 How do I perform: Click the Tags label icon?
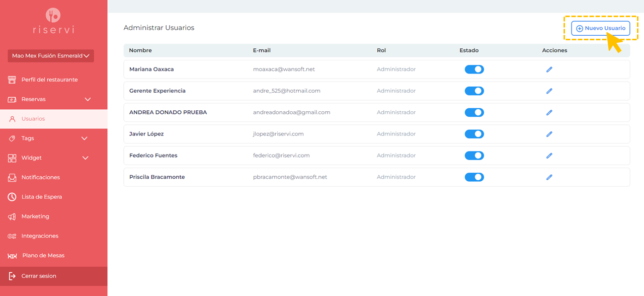pos(12,138)
